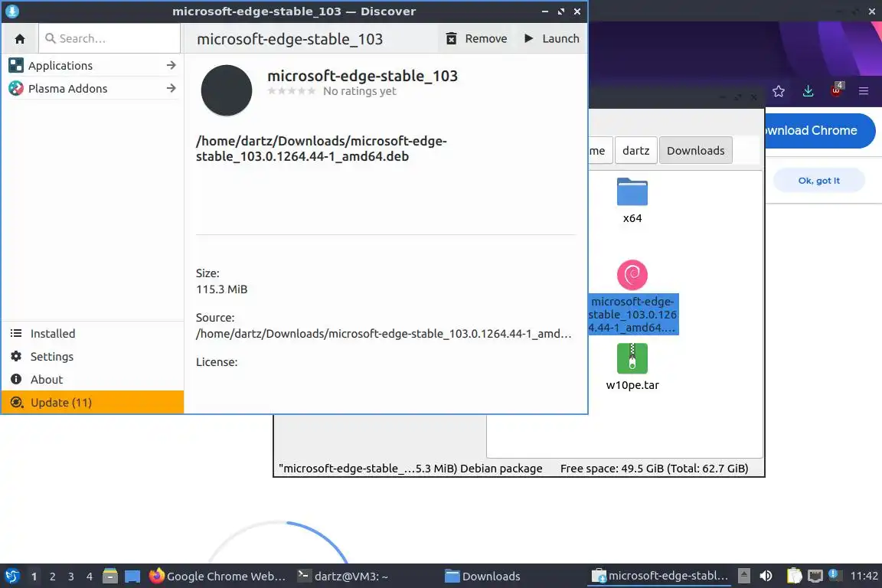Click the Discover app icon in titlebar

[x=11, y=11]
